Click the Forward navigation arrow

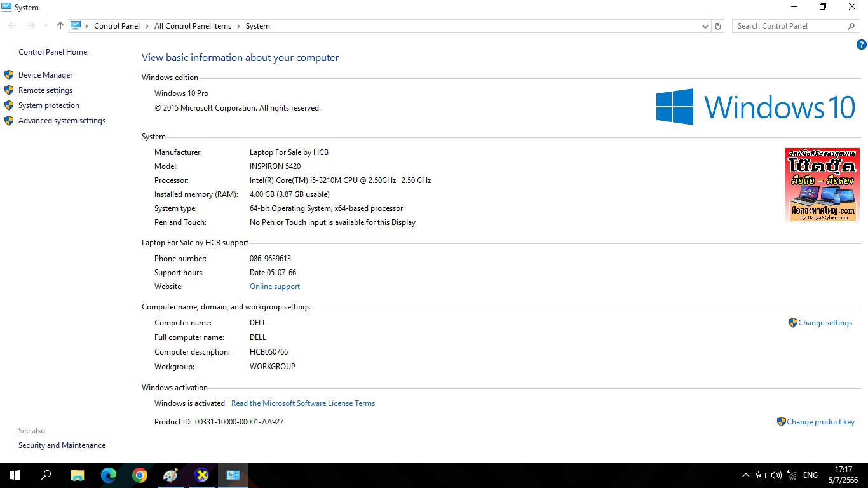click(x=31, y=26)
